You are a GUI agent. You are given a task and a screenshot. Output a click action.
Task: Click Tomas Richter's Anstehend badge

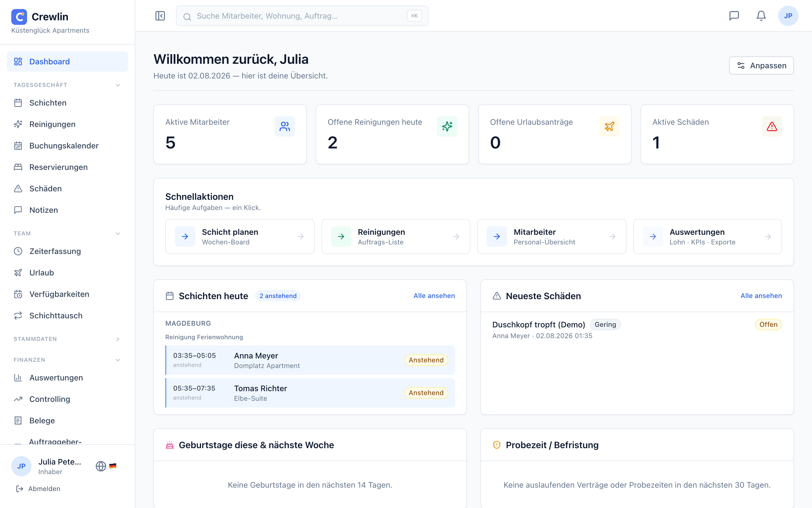point(426,393)
